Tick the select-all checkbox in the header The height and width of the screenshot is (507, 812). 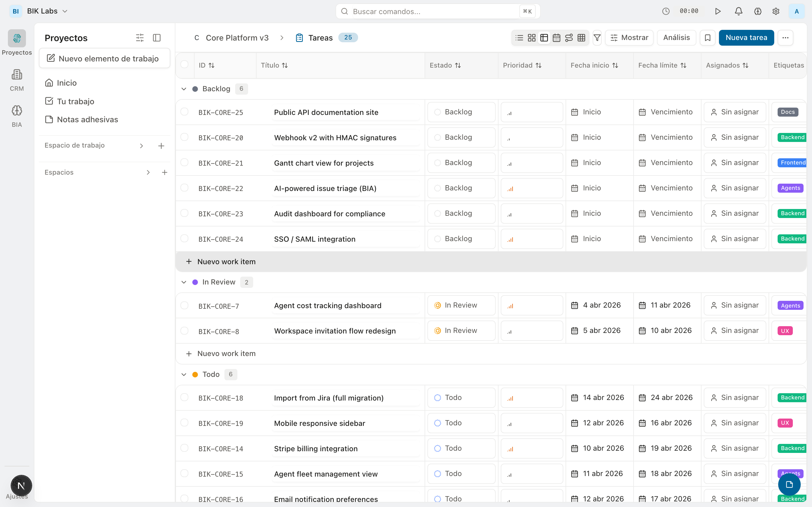click(184, 65)
